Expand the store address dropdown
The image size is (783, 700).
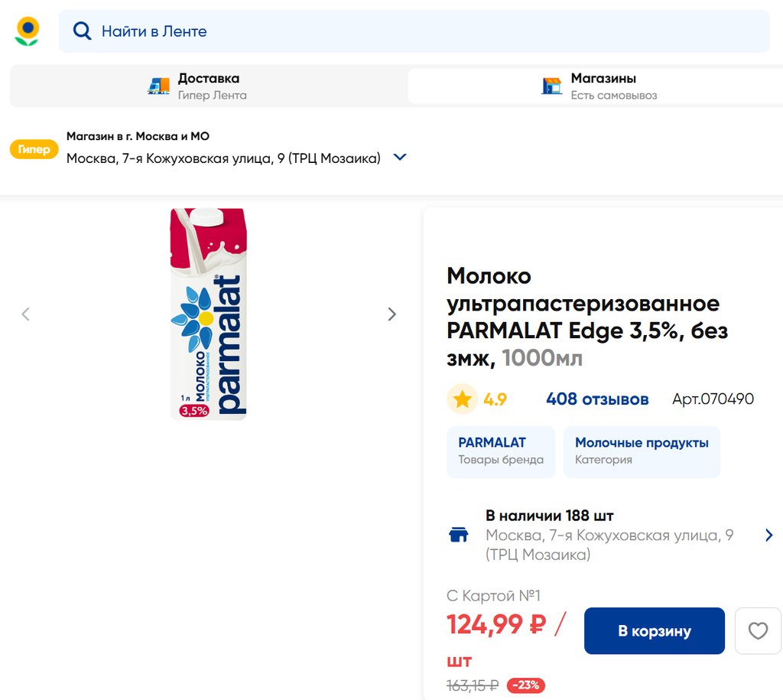click(399, 158)
